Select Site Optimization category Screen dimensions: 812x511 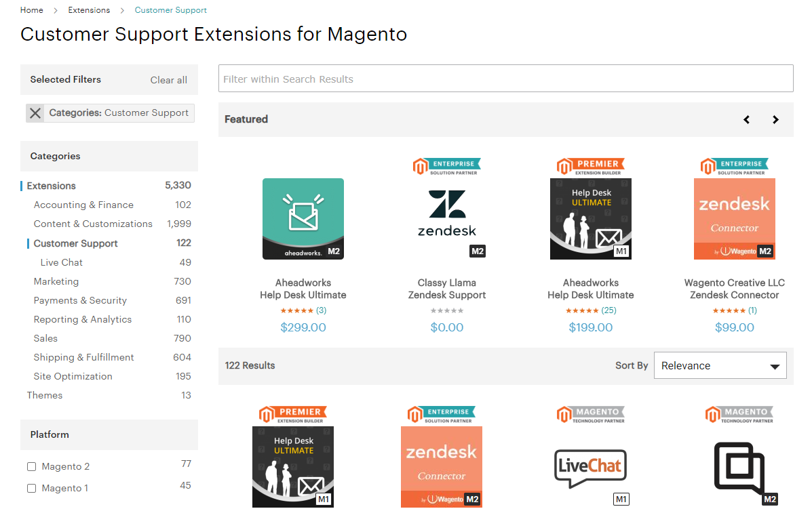(x=73, y=377)
